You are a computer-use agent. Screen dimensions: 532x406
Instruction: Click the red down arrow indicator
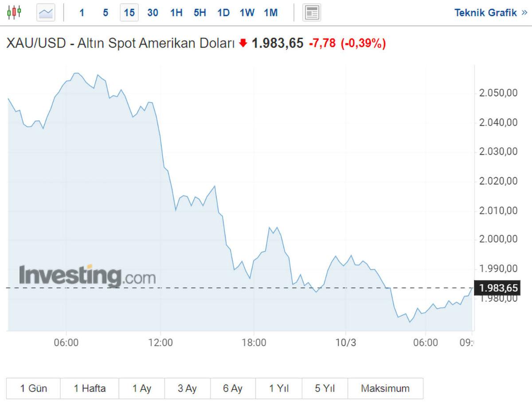coord(243,43)
